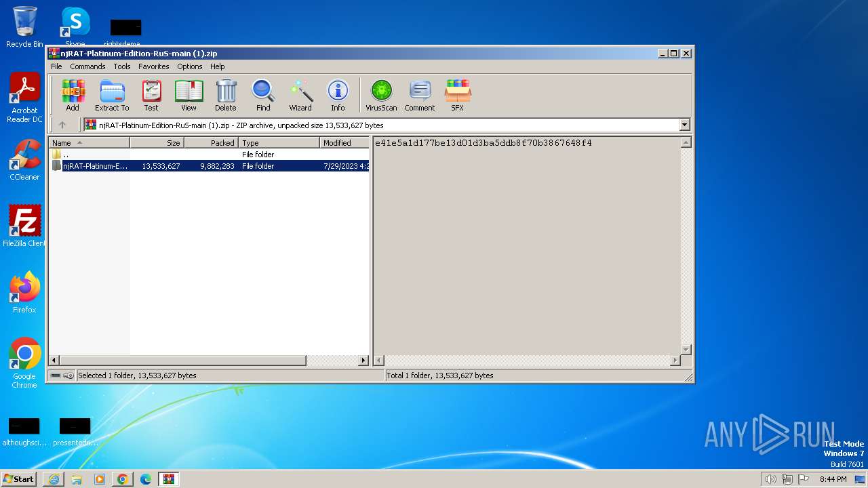The width and height of the screenshot is (868, 488).
Task: Click the Add archive toolbar icon
Action: tap(73, 96)
